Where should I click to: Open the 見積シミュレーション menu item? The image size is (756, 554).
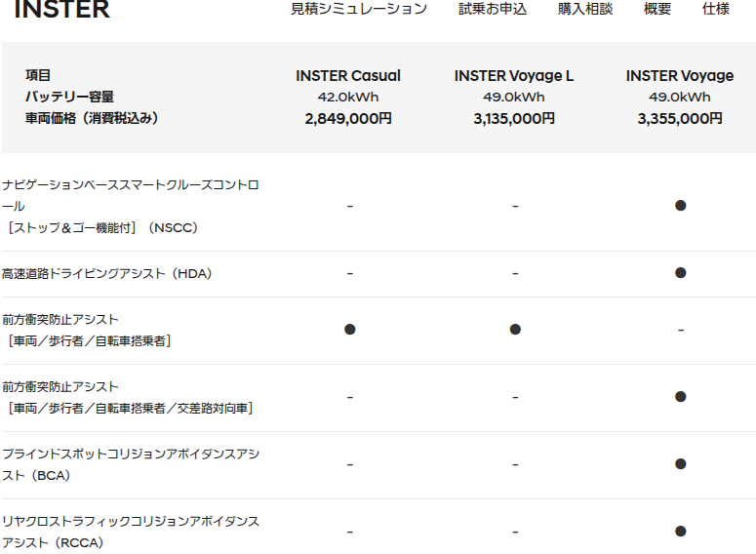coord(359,9)
